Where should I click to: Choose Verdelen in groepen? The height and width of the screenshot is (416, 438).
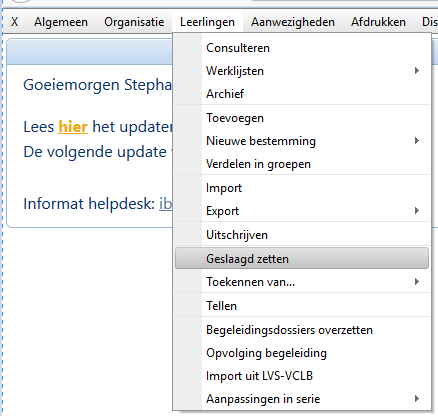tap(302, 164)
